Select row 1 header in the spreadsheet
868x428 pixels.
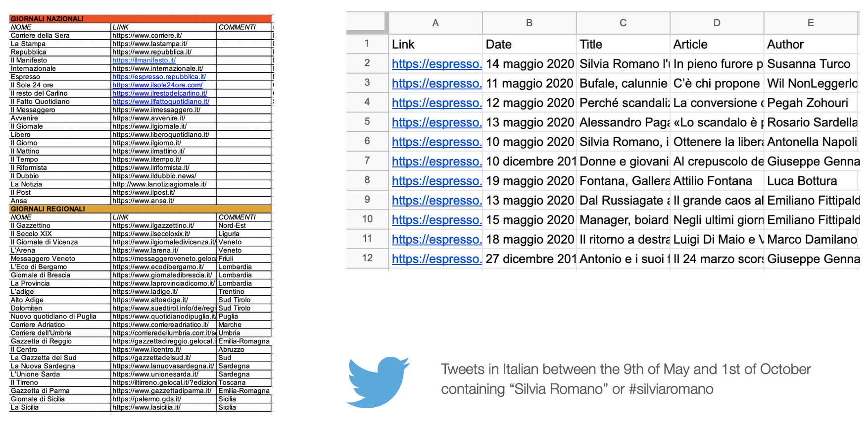pos(367,44)
